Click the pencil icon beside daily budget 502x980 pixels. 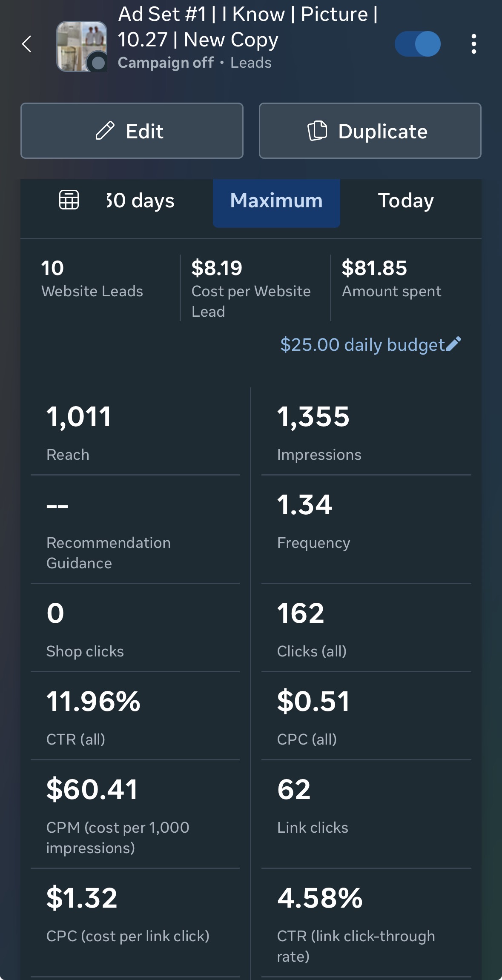[454, 344]
